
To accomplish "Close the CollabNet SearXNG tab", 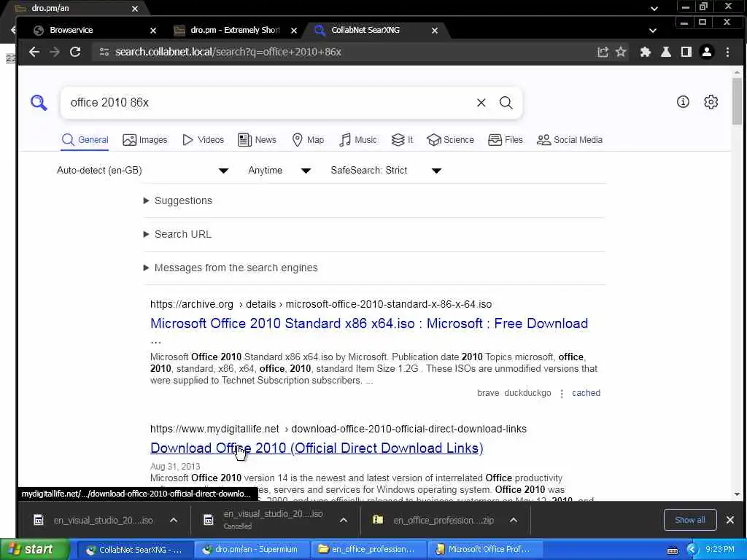I will pos(435,31).
